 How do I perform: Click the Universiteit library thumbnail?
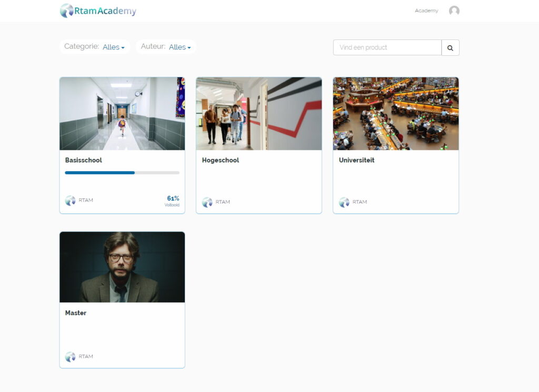click(396, 113)
